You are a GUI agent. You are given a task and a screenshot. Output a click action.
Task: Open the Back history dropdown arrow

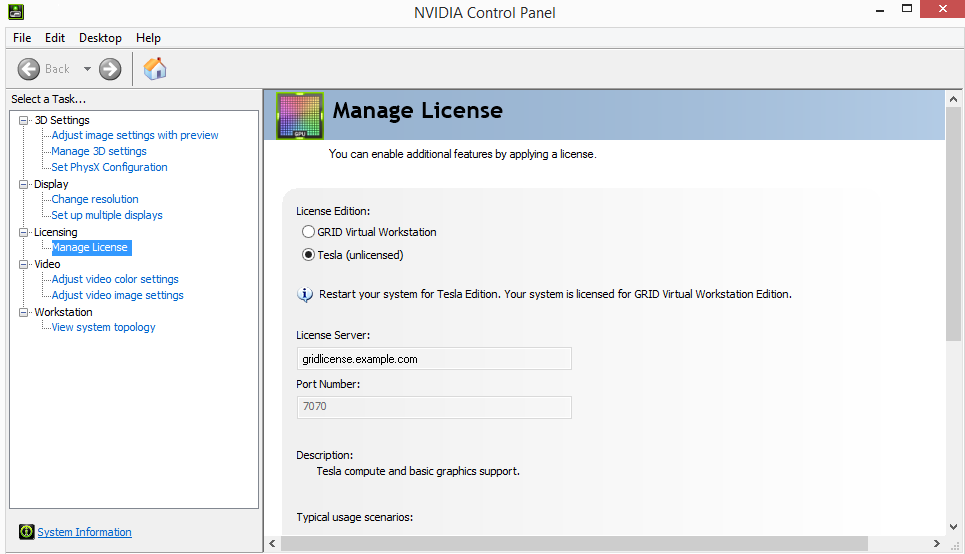click(x=87, y=69)
